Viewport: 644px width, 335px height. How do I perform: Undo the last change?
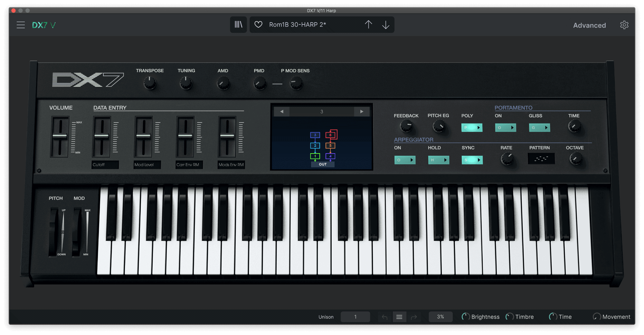(384, 317)
